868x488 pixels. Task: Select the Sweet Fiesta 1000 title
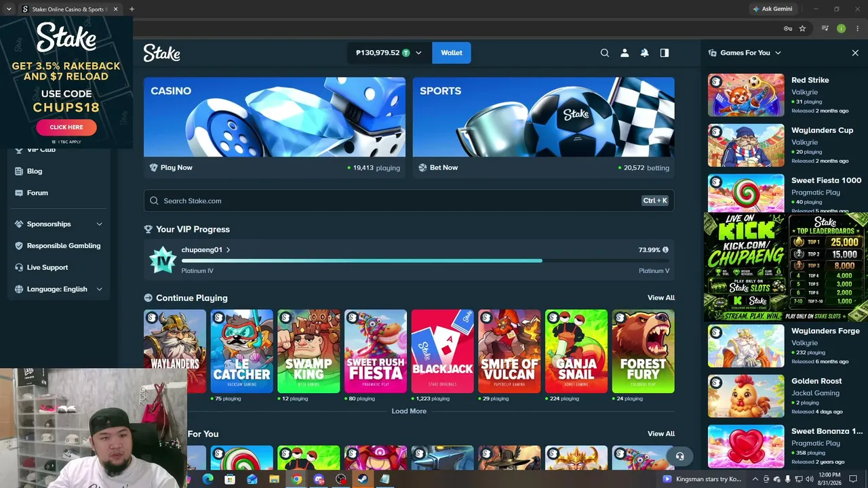click(x=826, y=180)
